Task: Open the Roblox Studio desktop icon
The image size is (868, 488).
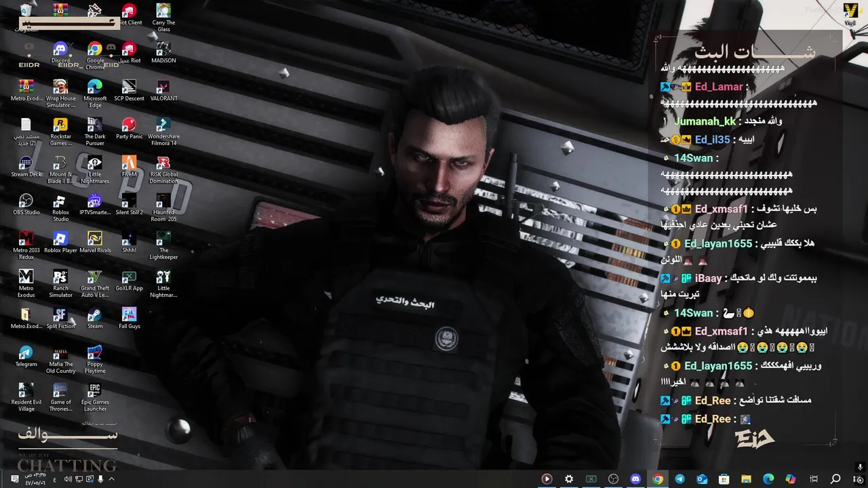Action: click(60, 207)
